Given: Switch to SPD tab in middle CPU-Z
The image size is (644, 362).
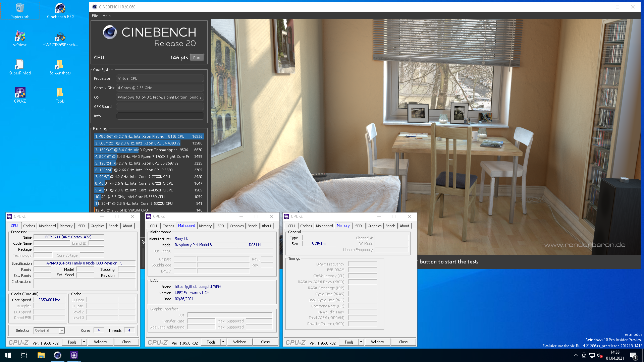Looking at the screenshot, I should (220, 226).
